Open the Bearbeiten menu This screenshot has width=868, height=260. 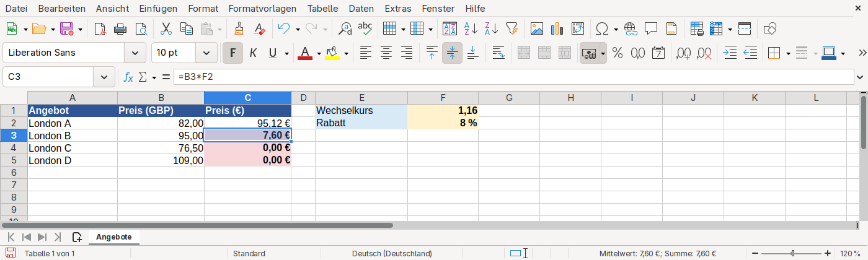pos(61,9)
